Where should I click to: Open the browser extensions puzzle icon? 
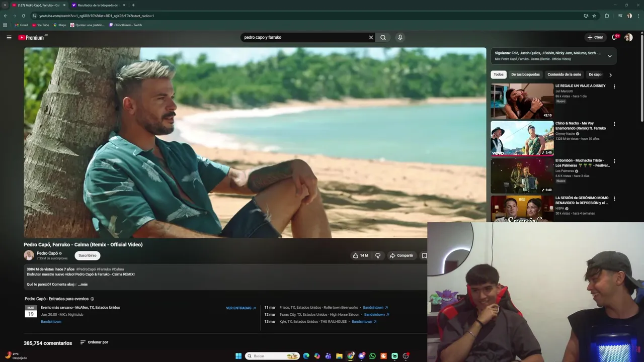click(x=607, y=16)
